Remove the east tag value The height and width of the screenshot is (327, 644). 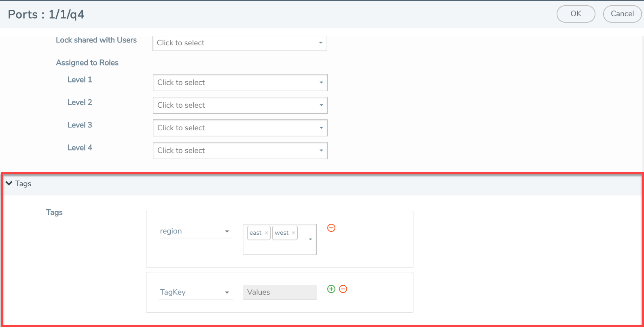coord(266,233)
